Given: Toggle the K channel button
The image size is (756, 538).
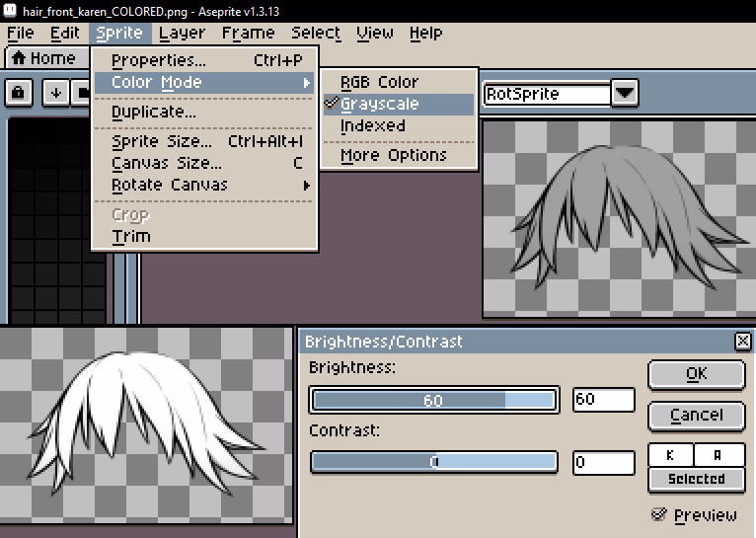Looking at the screenshot, I should pyautogui.click(x=670, y=455).
